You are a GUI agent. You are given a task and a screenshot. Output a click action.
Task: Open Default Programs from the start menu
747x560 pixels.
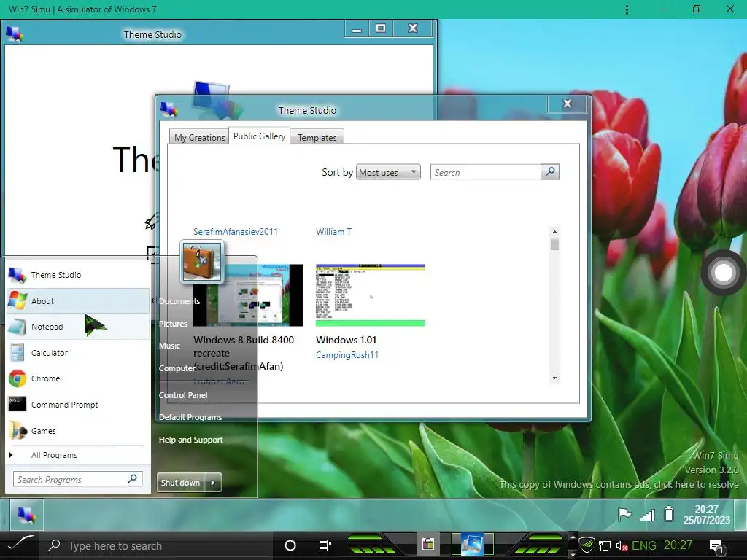click(x=190, y=417)
